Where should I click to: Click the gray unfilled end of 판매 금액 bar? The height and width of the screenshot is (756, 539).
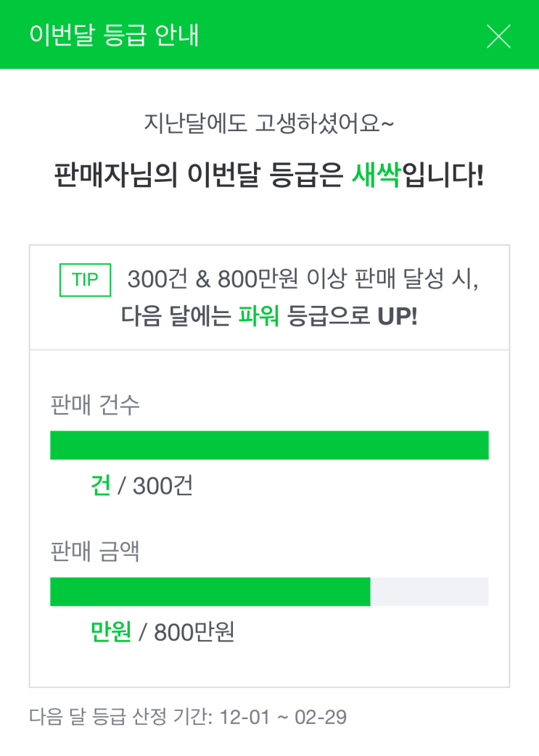pos(429,591)
